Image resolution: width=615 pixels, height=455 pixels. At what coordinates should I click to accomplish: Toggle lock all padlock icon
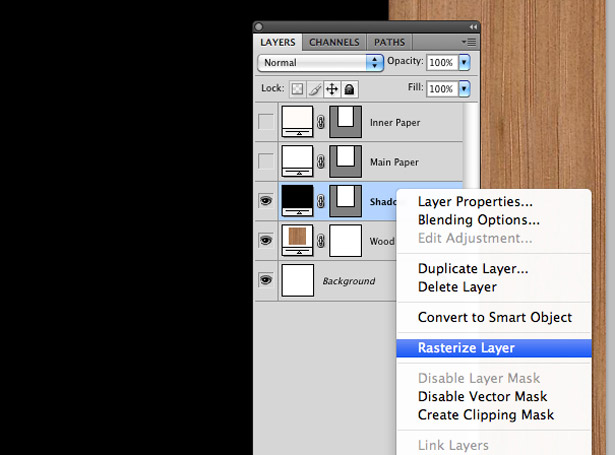tap(349, 89)
